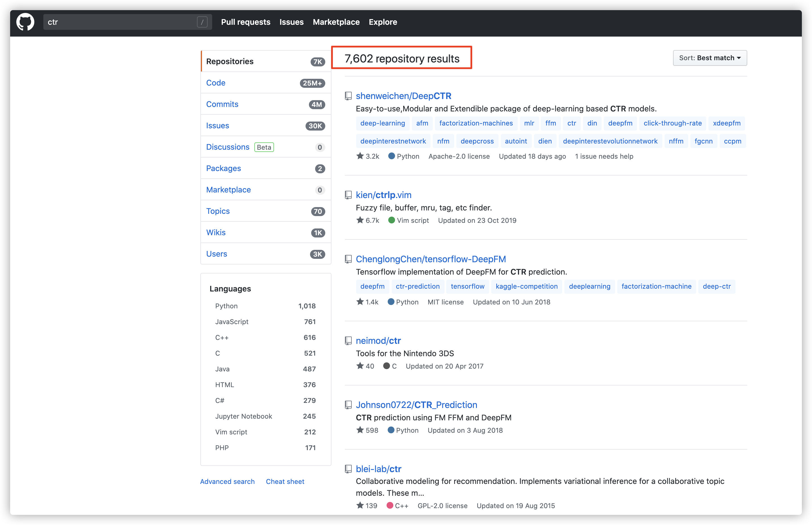
Task: Filter results by Jupyter Notebook language
Action: click(265, 416)
